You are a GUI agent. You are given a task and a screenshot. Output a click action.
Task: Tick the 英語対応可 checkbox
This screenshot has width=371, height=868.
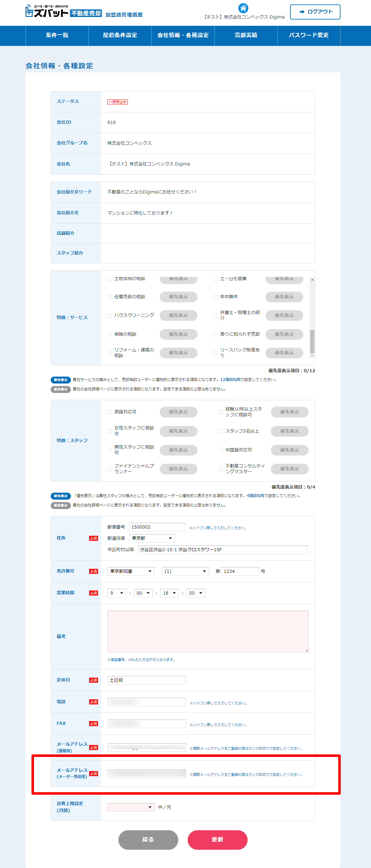110,412
